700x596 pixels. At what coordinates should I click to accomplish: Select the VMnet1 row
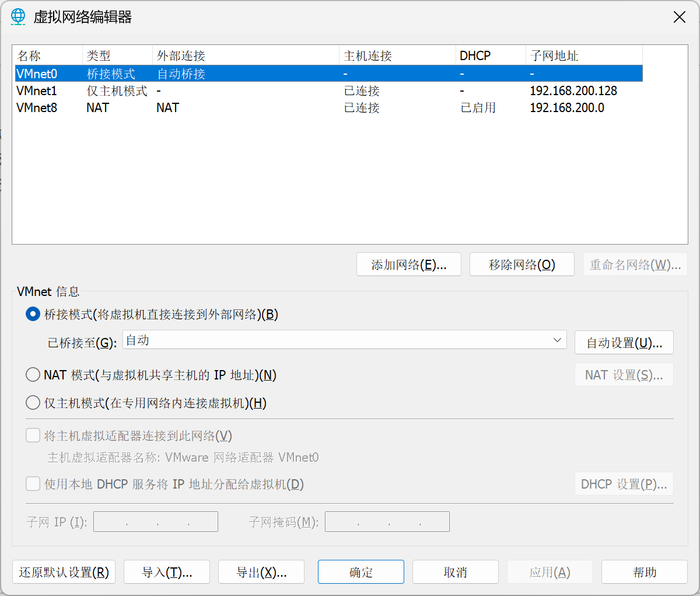[x=328, y=90]
